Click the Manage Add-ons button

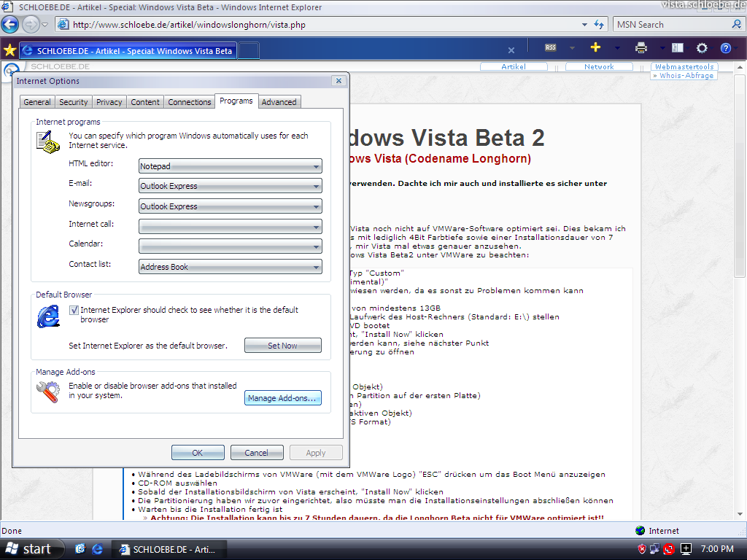[x=283, y=398]
